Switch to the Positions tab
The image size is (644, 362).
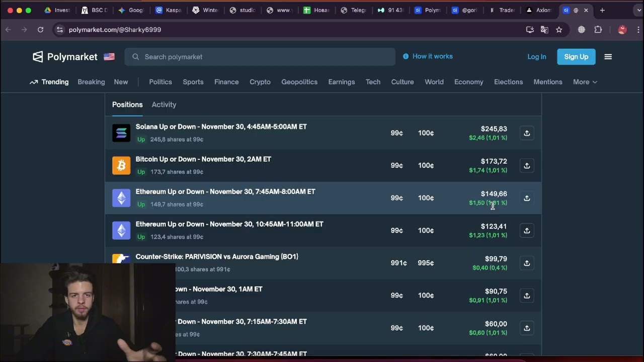tap(127, 105)
